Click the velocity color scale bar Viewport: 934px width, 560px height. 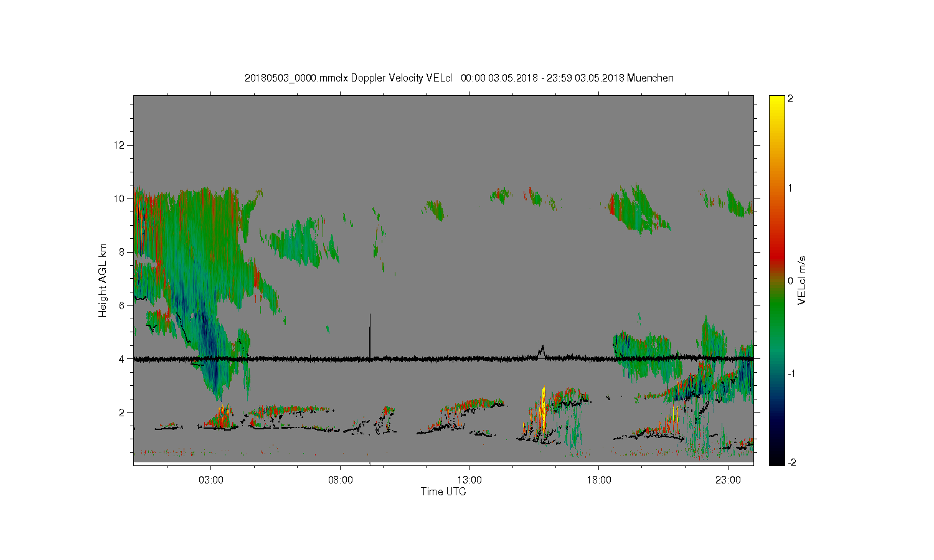click(776, 281)
